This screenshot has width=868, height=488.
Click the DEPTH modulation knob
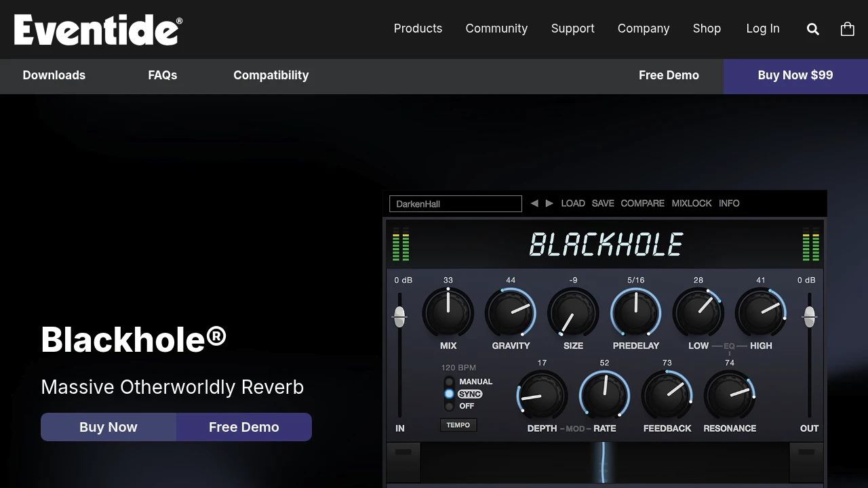(x=542, y=395)
